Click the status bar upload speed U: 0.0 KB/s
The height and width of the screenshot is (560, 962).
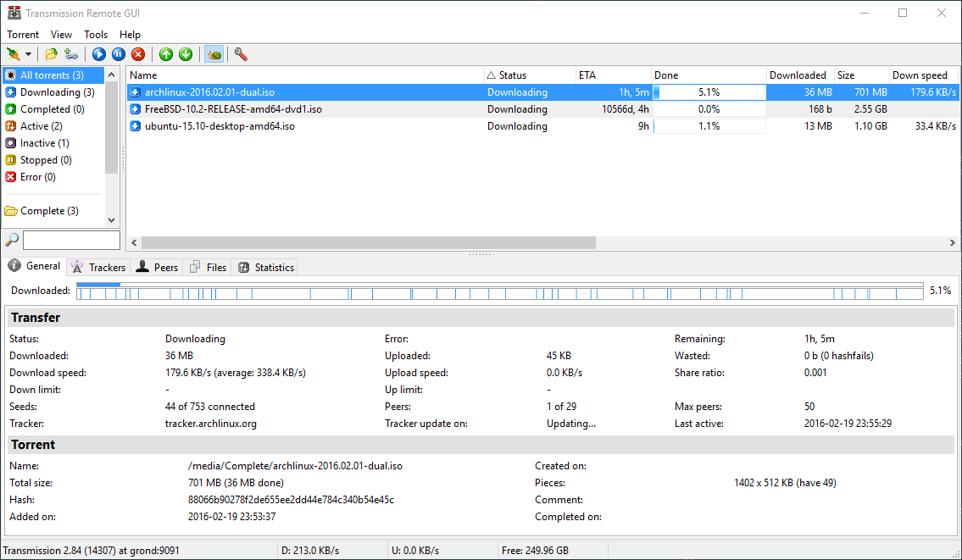[415, 551]
